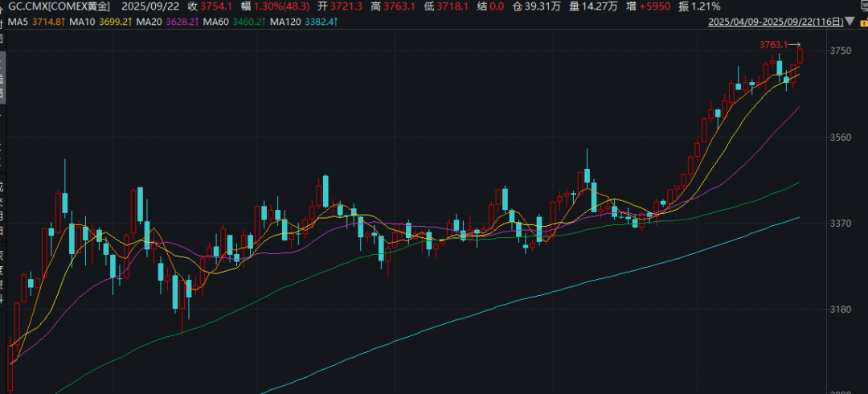Click the MA5 indicator label
Image resolution: width=868 pixels, height=394 pixels.
19,21
